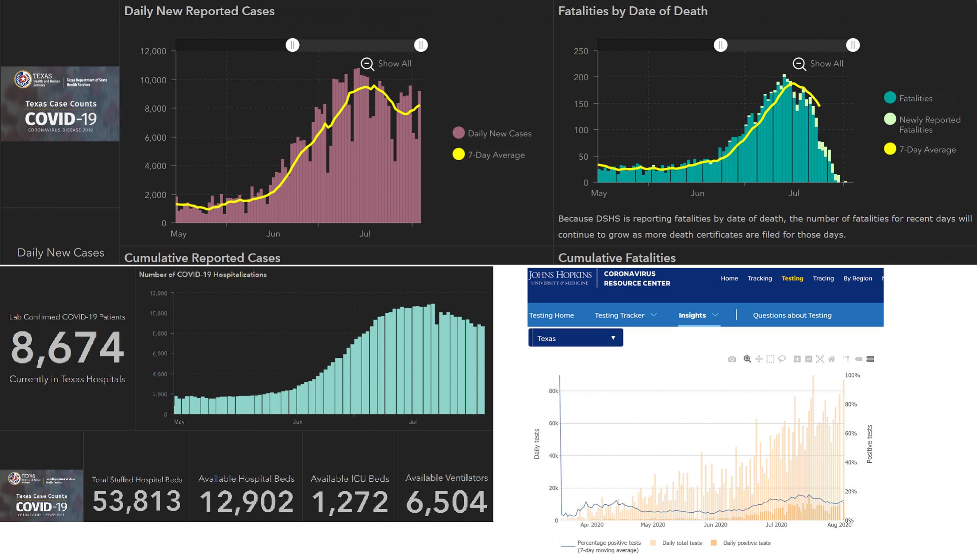Image resolution: width=977 pixels, height=560 pixels.
Task: Open the By Region navigation item
Action: 858,278
